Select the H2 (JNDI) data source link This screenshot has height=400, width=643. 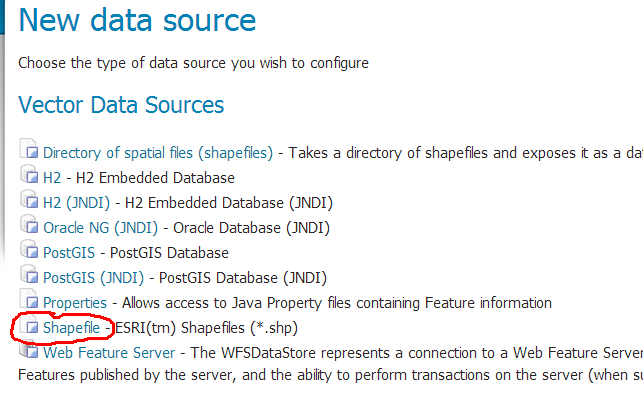pyautogui.click(x=77, y=203)
